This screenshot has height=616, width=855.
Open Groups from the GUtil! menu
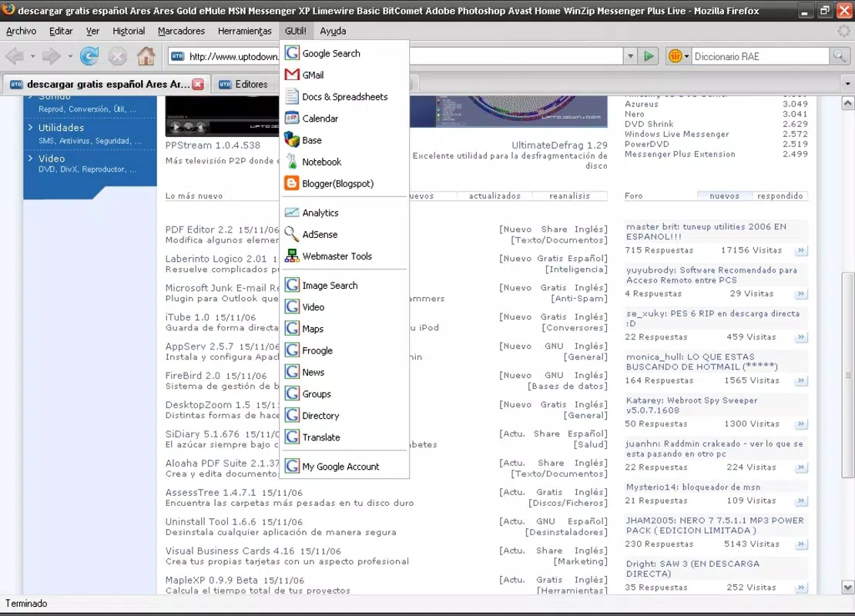point(344,394)
